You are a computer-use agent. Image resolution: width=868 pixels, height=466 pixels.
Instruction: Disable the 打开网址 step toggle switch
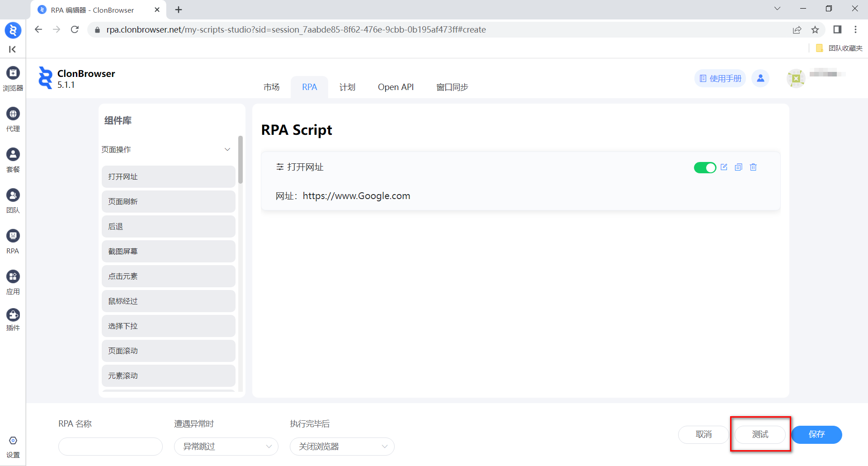point(704,167)
